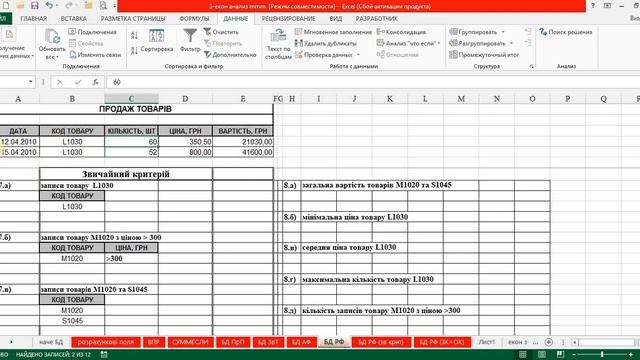Expand Разгруппировать dropdown arrow

pos(511,43)
